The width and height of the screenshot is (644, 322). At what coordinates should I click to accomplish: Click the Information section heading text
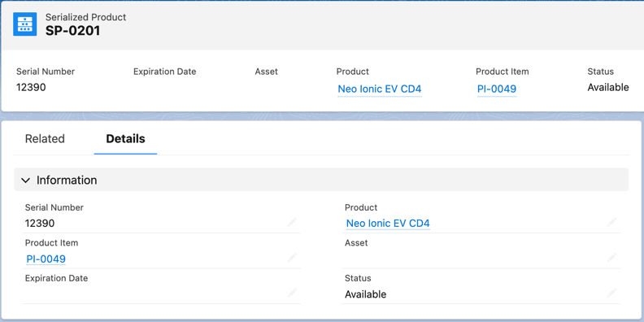click(67, 181)
